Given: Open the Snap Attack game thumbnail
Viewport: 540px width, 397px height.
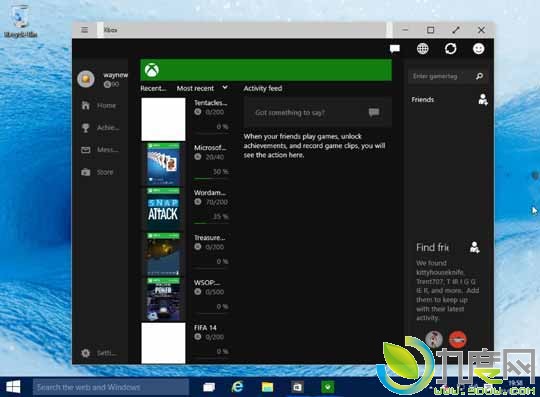Looking at the screenshot, I should [x=163, y=209].
